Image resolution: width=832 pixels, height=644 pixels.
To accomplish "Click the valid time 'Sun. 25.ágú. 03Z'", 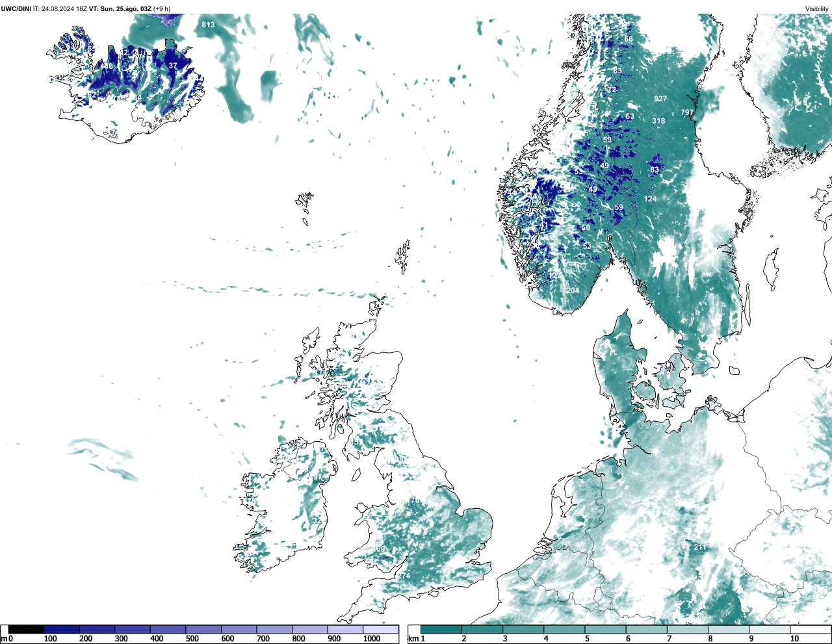I will (x=126, y=9).
